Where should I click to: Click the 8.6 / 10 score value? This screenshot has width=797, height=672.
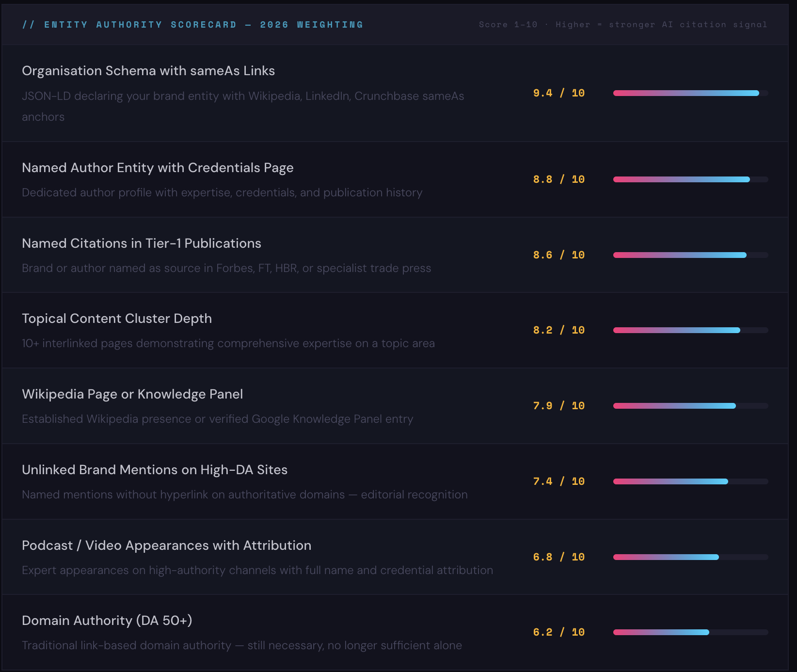click(558, 255)
